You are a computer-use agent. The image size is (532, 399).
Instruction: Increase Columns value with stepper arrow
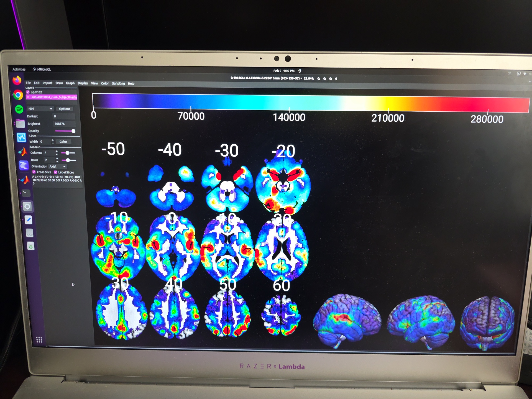tap(57, 151)
